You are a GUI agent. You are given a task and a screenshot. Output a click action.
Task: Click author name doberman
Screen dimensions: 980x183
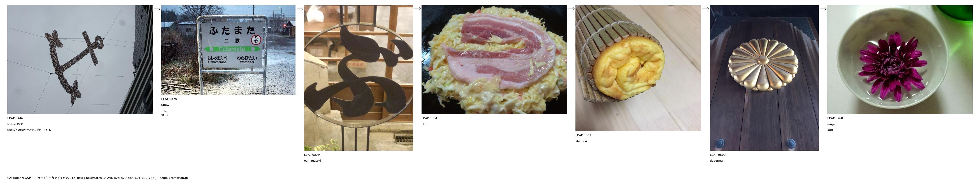tap(717, 161)
